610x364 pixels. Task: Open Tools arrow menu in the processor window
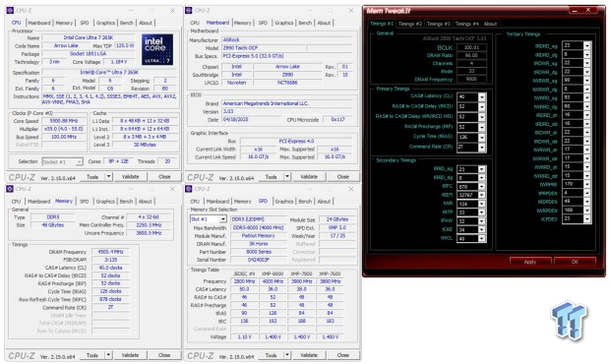click(108, 177)
